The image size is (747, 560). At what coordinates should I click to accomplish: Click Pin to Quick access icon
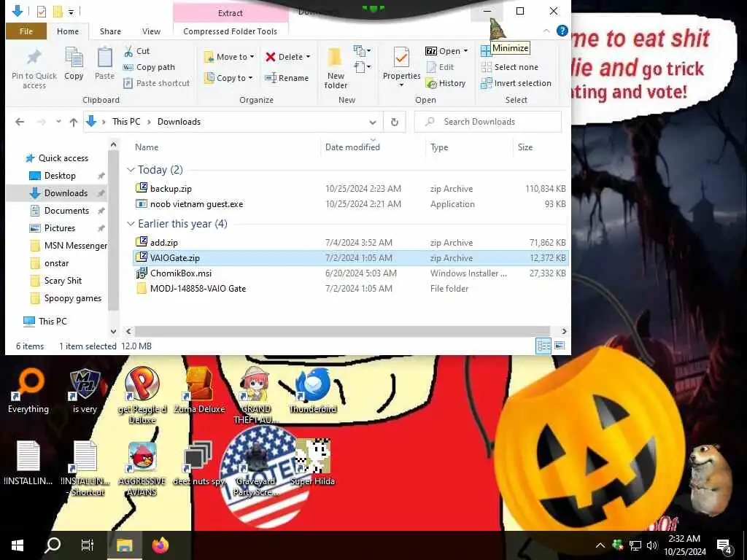[34, 58]
